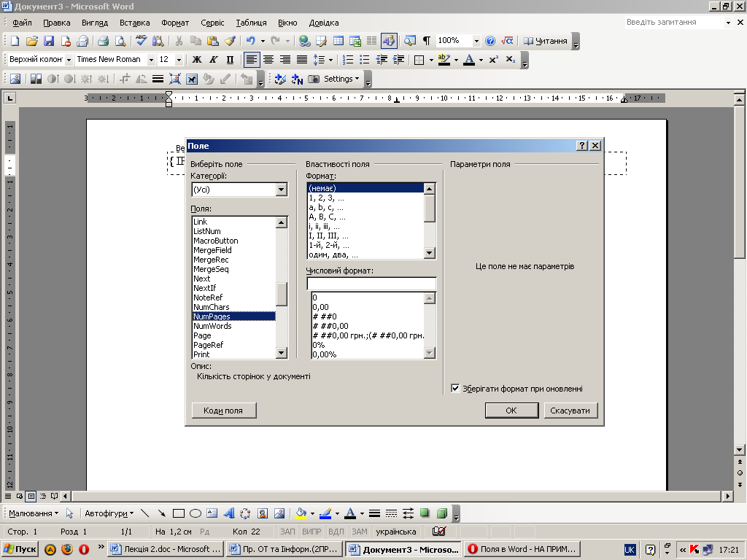Viewport: 747px width, 560px height.
Task: Click the Числовий формат input field
Action: coord(371,284)
